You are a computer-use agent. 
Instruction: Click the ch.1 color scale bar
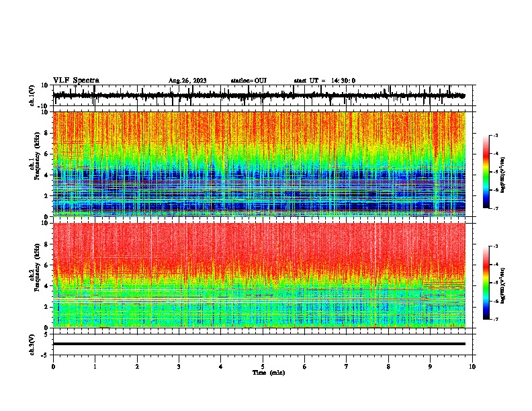pos(486,172)
